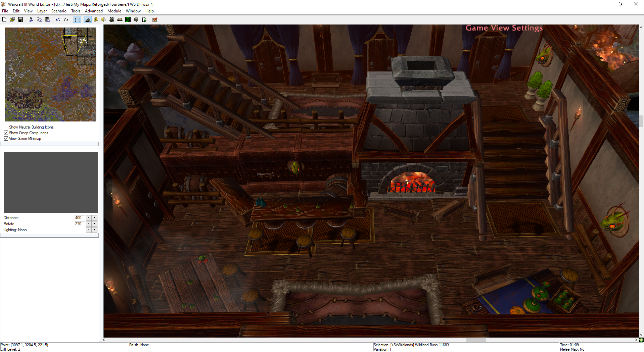Cut selection with the scissors icon
644x352 pixels.
point(31,19)
